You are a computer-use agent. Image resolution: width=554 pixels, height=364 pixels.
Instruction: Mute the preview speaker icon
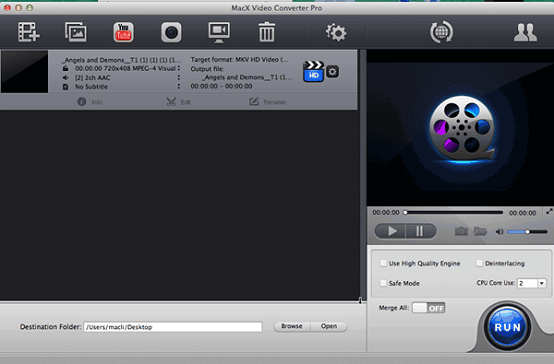pyautogui.click(x=499, y=232)
